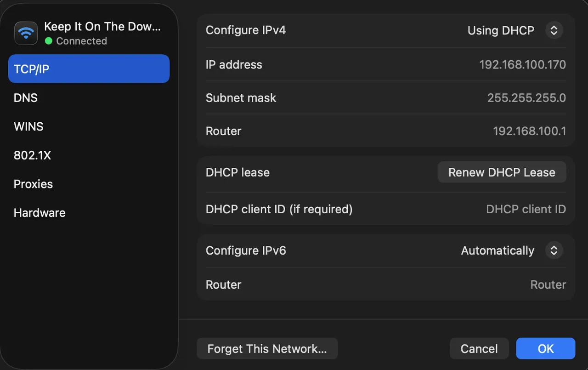588x370 pixels.
Task: Click the Wi-Fi icon next to network name
Action: (26, 33)
